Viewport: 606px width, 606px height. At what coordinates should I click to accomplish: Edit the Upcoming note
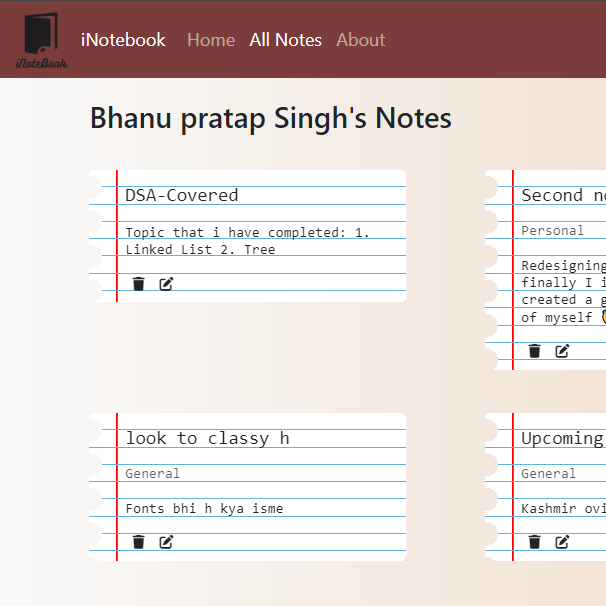(562, 542)
